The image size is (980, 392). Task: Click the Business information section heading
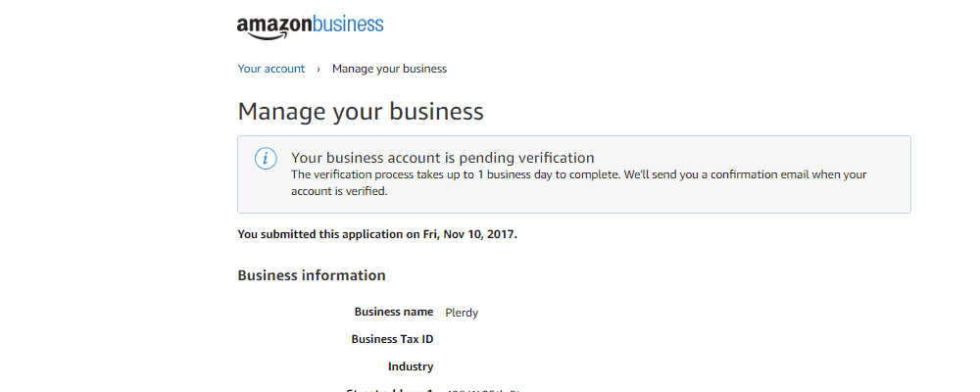[312, 275]
